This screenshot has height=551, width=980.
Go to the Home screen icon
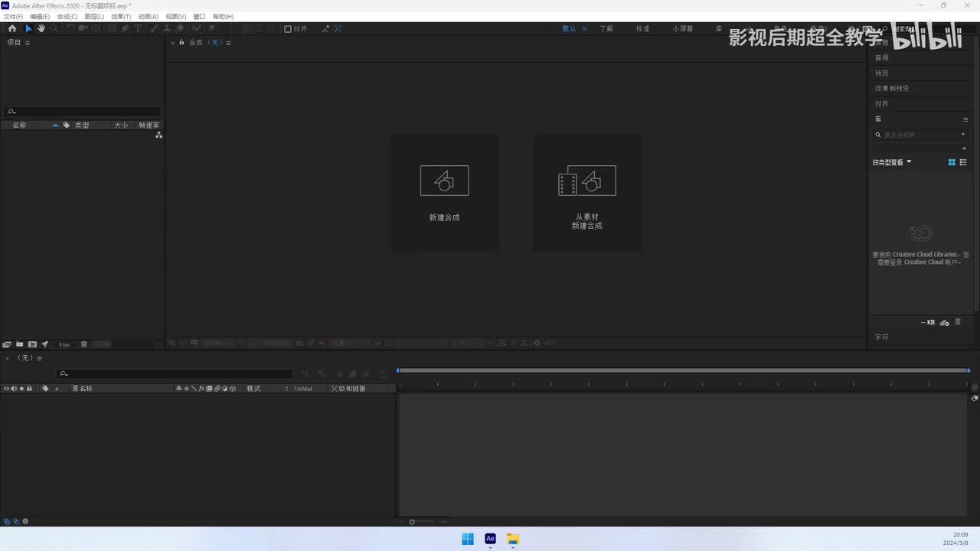point(12,28)
